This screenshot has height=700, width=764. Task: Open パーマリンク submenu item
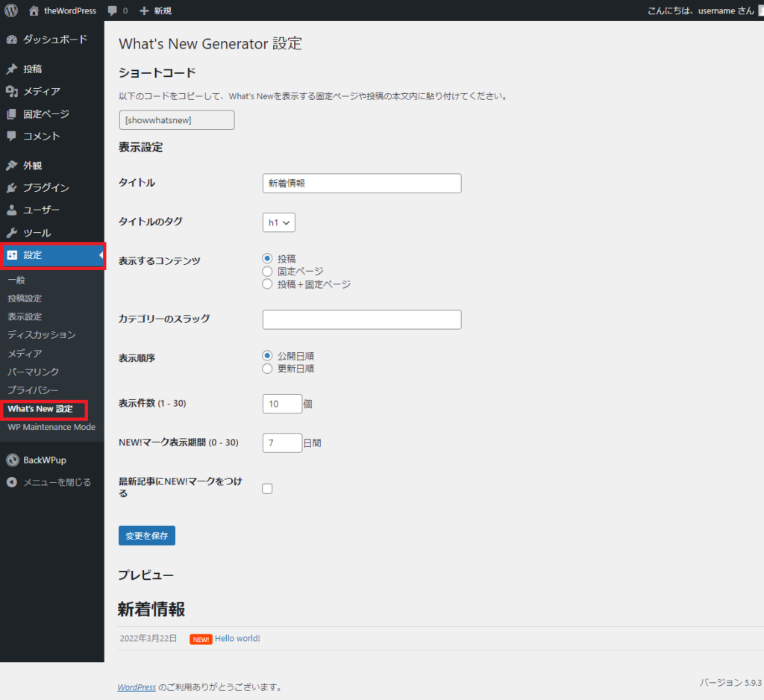click(34, 372)
